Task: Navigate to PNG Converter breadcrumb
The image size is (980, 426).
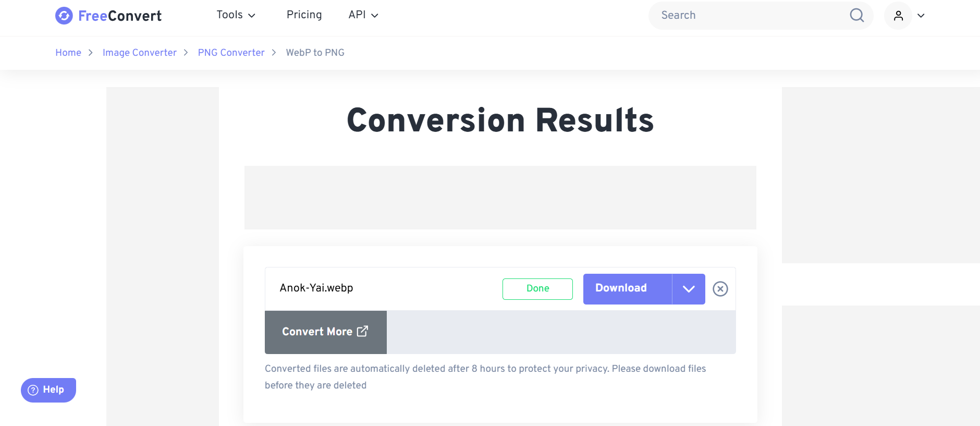Action: tap(231, 53)
